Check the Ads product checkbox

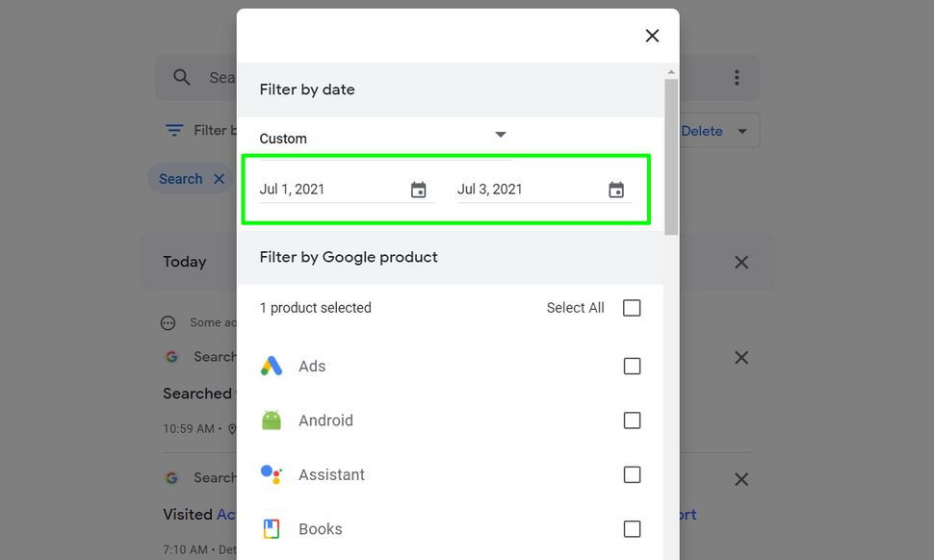point(632,366)
